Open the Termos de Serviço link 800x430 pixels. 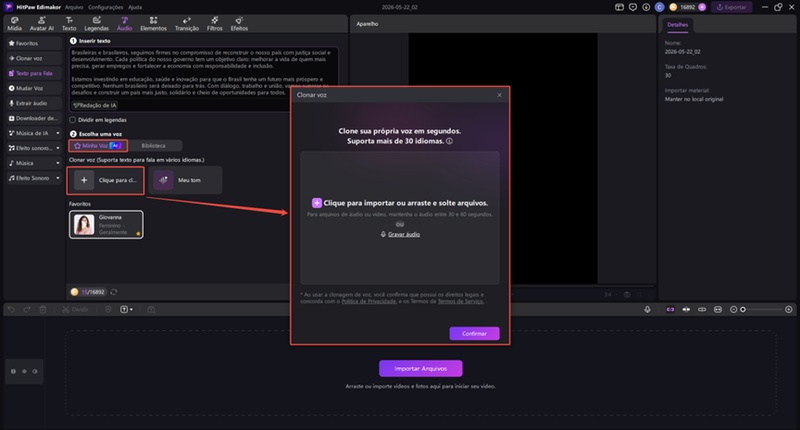coord(460,301)
